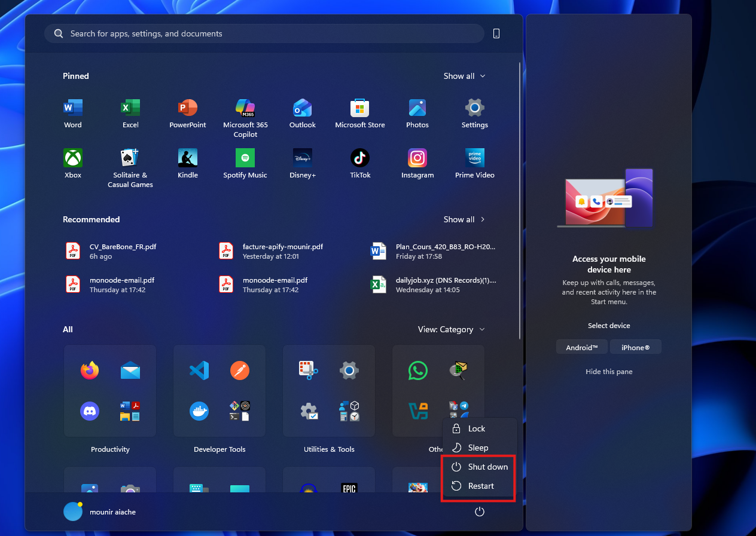Image resolution: width=756 pixels, height=536 pixels.
Task: Open WhatsApp in Other group
Action: pyautogui.click(x=418, y=370)
